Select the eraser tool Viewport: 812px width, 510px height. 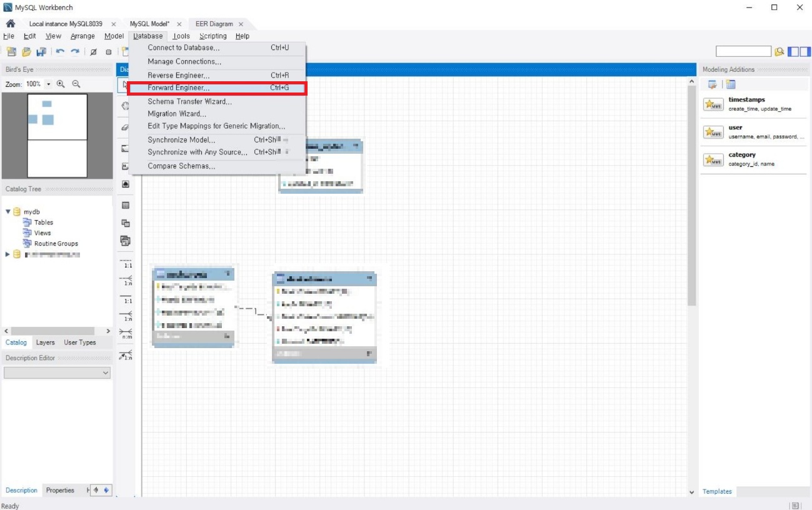point(125,127)
